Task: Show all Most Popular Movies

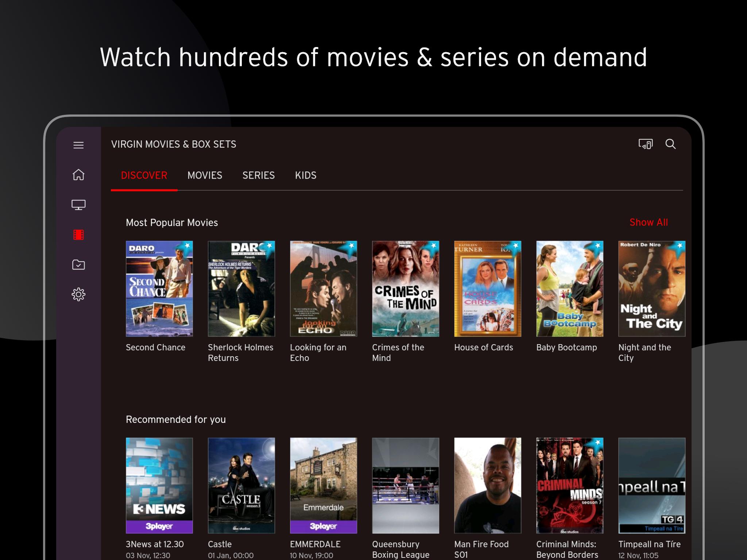Action: [649, 222]
